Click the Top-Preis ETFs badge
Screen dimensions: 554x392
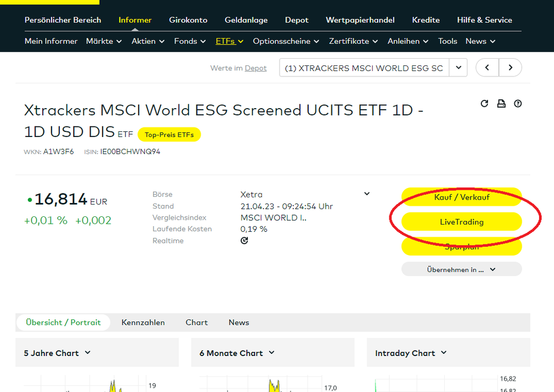click(169, 134)
